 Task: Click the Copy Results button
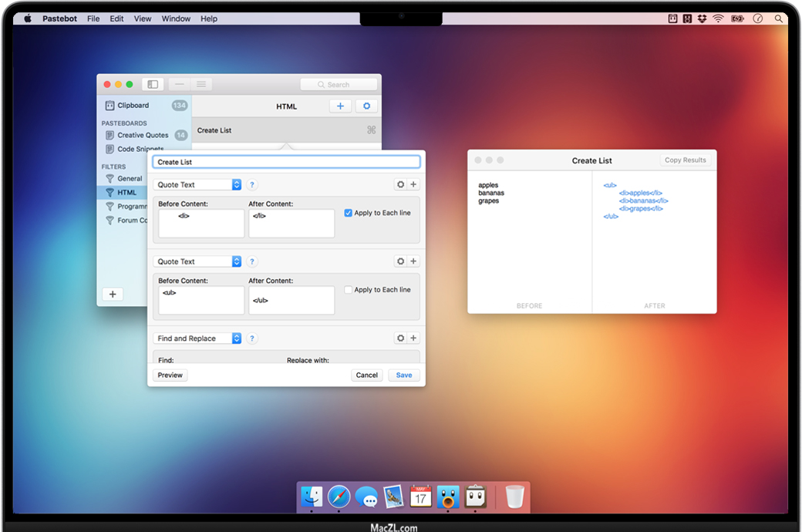685,160
